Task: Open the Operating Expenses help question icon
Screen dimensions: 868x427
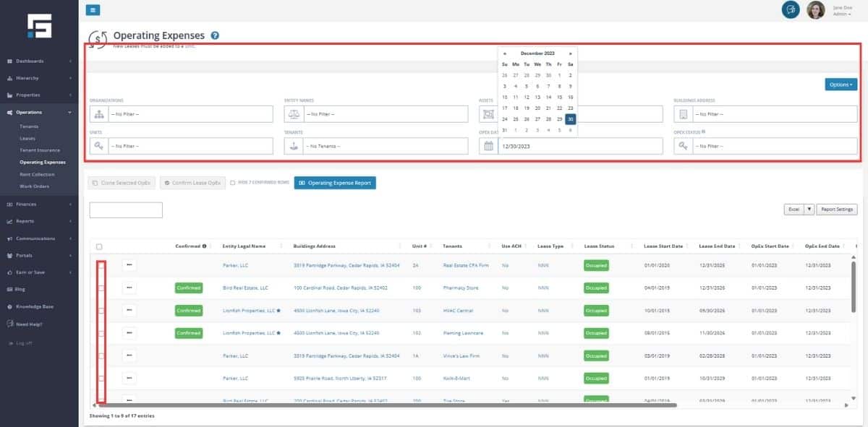Action: click(215, 35)
